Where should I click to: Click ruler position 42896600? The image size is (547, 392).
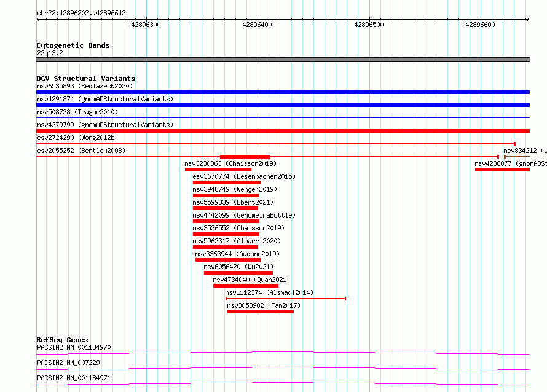click(x=480, y=25)
